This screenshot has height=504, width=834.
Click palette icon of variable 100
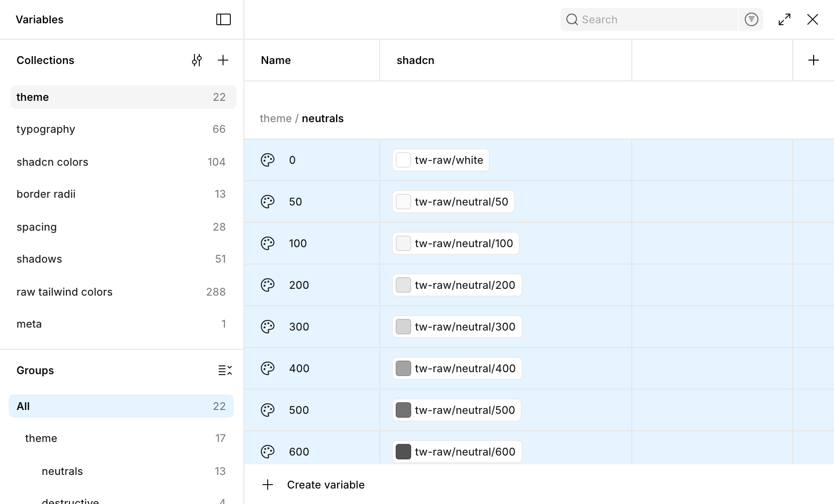[x=268, y=243]
